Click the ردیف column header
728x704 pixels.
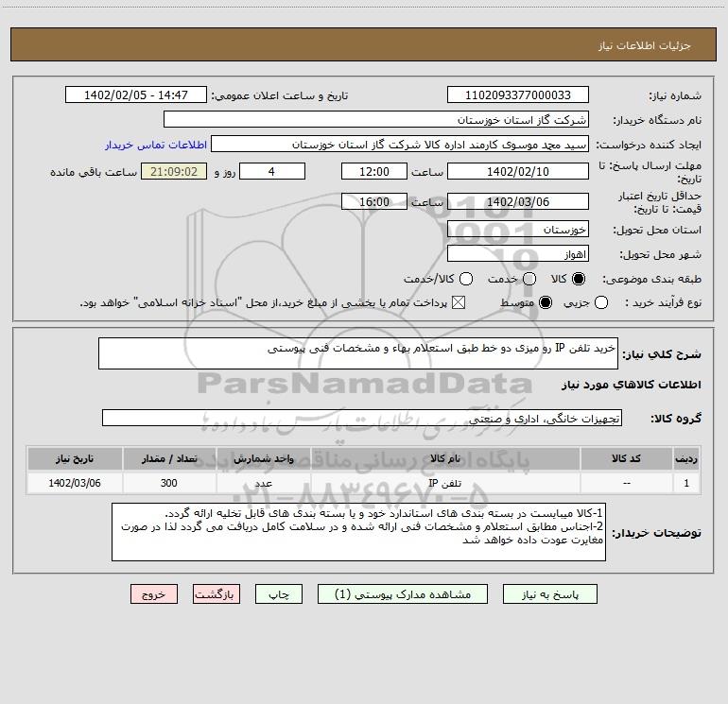686,458
